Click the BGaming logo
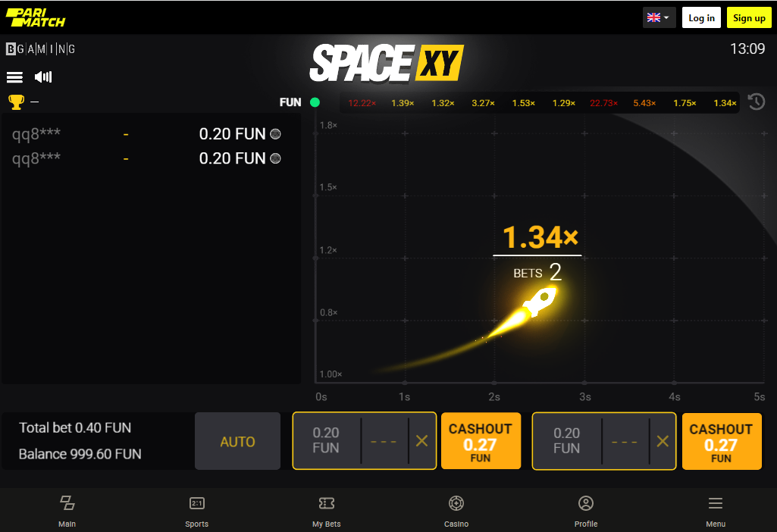 click(x=40, y=49)
